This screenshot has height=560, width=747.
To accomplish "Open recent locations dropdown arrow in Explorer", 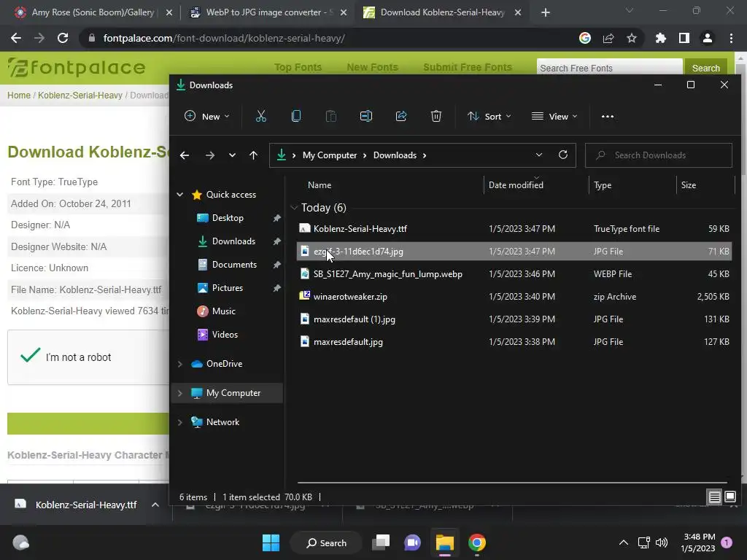I will [232, 155].
